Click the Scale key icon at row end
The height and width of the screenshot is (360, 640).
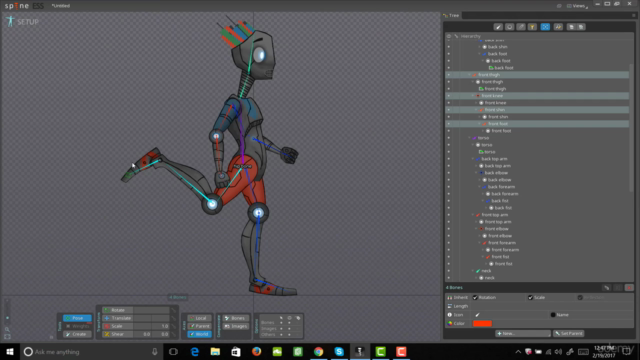tap(174, 326)
